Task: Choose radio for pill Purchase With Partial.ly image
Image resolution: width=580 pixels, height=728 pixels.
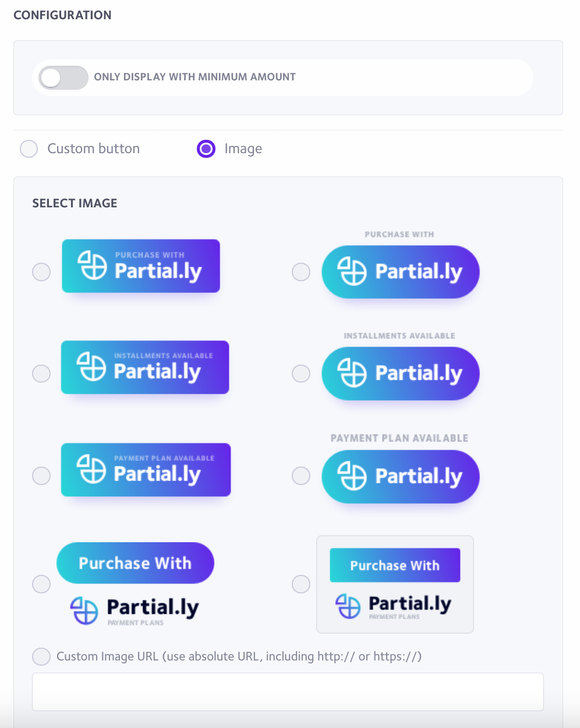Action: point(301,272)
